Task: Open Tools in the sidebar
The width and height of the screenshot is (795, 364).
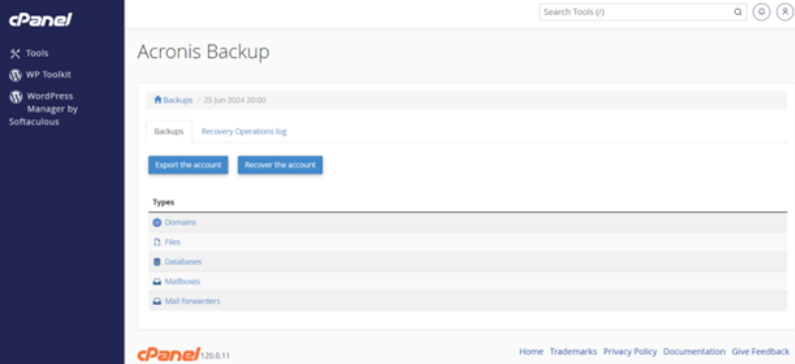Action: 37,53
